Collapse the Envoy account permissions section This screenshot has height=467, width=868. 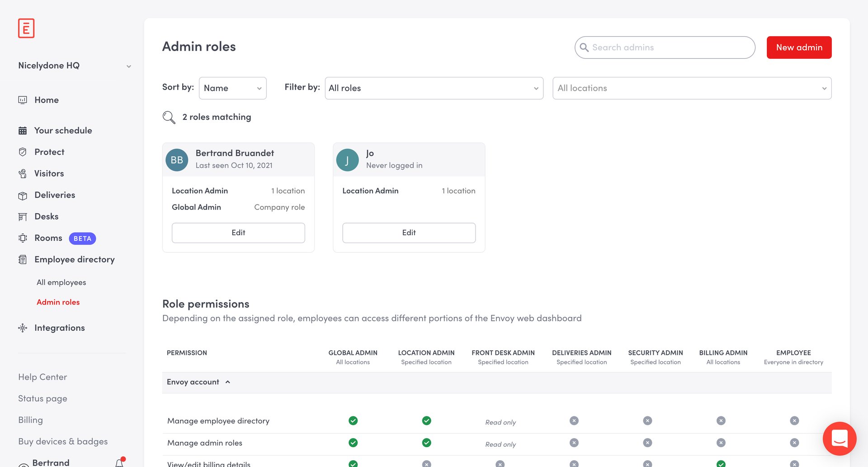coord(227,382)
